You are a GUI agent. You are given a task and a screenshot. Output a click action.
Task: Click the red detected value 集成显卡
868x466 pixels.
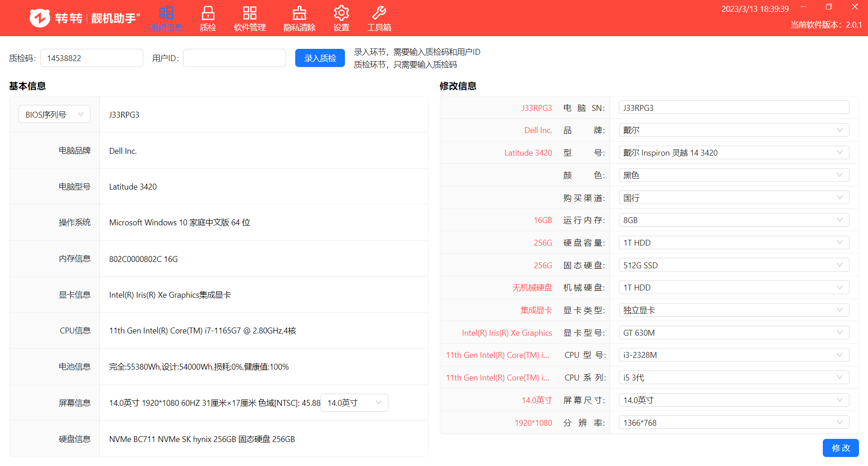(x=536, y=310)
